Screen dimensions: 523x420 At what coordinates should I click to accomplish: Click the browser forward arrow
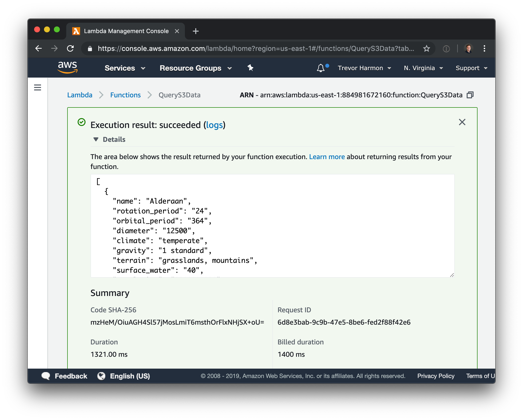coord(54,48)
